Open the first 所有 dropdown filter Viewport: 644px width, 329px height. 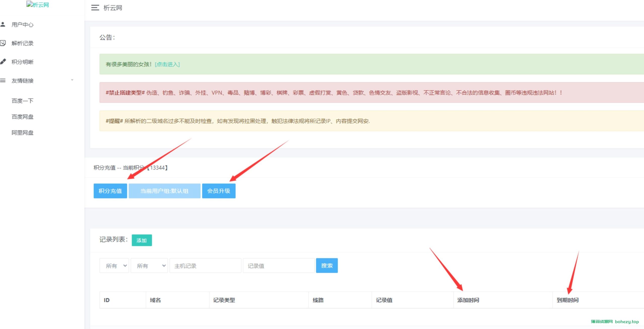[x=114, y=265]
